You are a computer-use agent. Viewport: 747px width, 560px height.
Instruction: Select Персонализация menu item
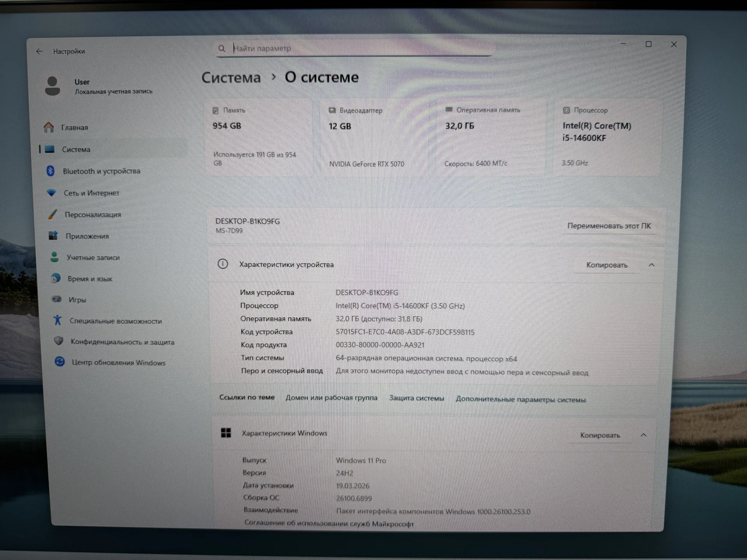pyautogui.click(x=93, y=215)
